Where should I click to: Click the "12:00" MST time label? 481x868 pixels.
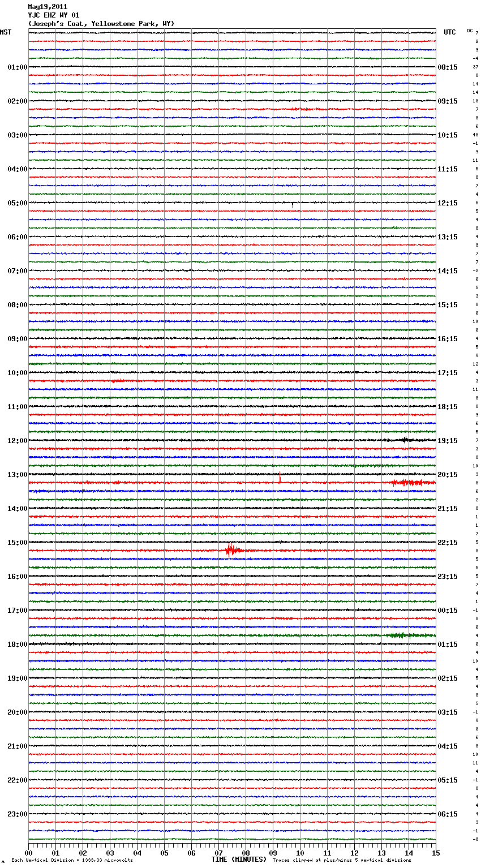coord(18,441)
